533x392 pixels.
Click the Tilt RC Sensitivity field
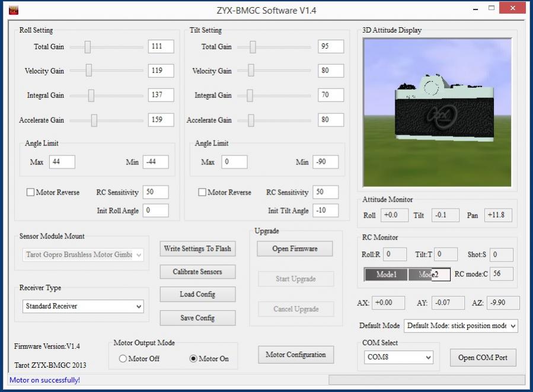click(325, 192)
